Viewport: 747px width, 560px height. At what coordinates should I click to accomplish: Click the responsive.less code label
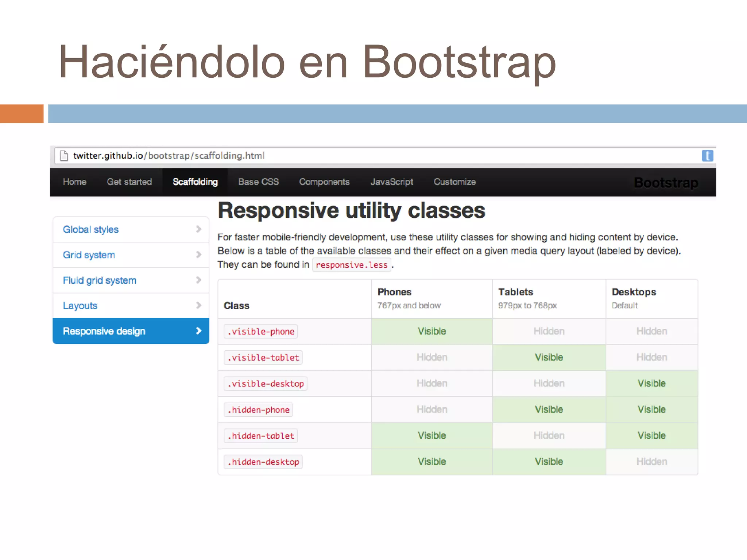tap(352, 265)
